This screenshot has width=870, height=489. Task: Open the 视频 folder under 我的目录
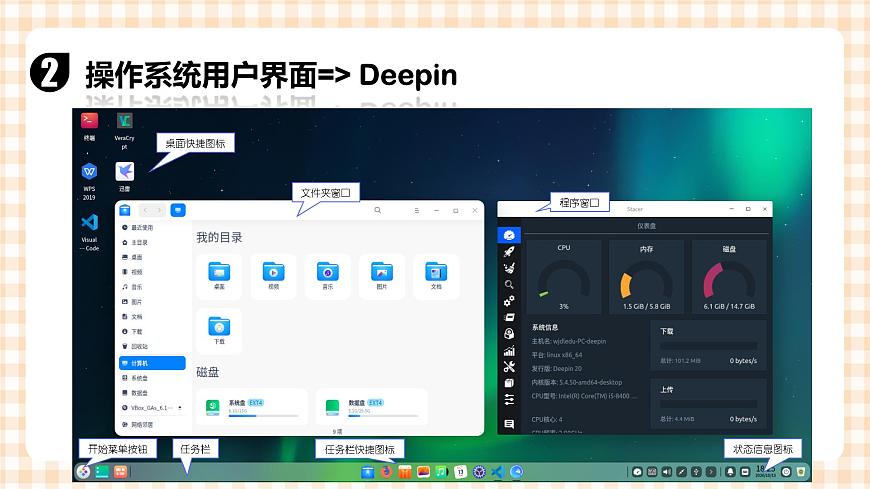274,276
